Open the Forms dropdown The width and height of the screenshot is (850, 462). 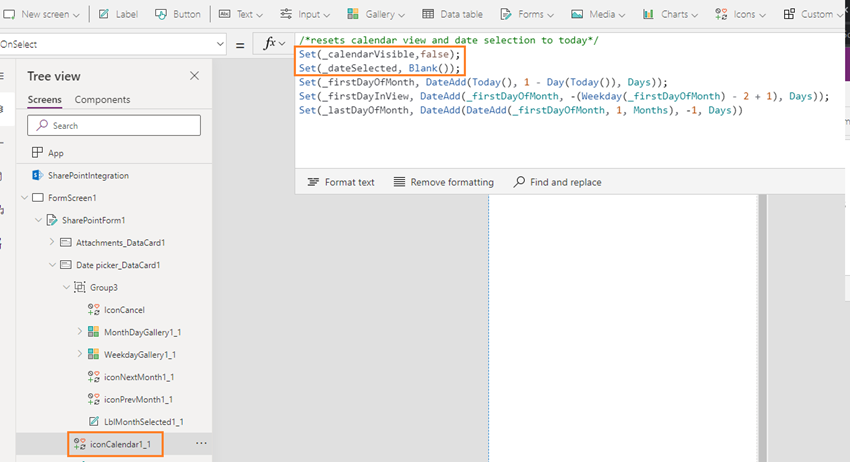click(x=527, y=14)
